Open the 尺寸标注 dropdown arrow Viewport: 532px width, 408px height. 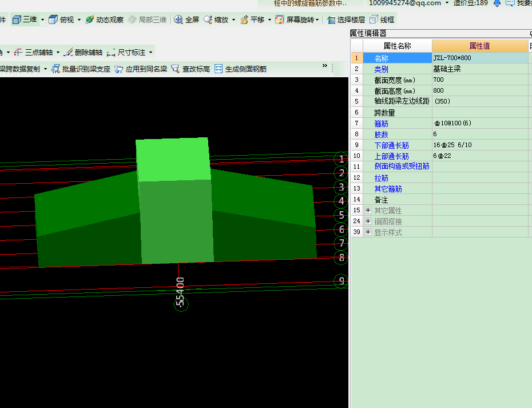coord(150,52)
